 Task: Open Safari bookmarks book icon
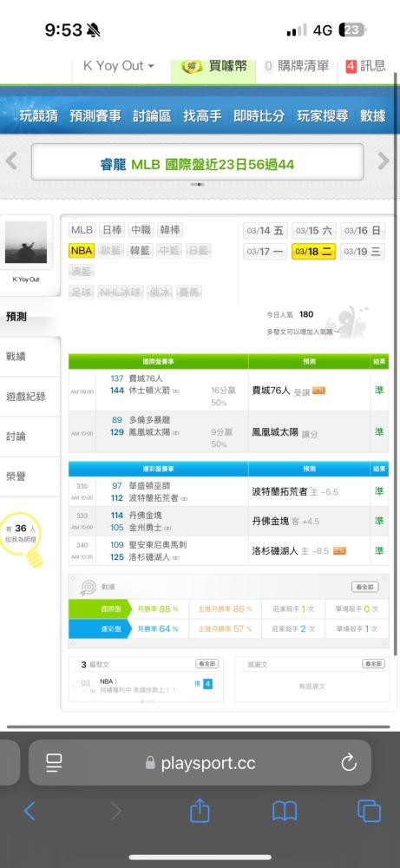coord(285,812)
